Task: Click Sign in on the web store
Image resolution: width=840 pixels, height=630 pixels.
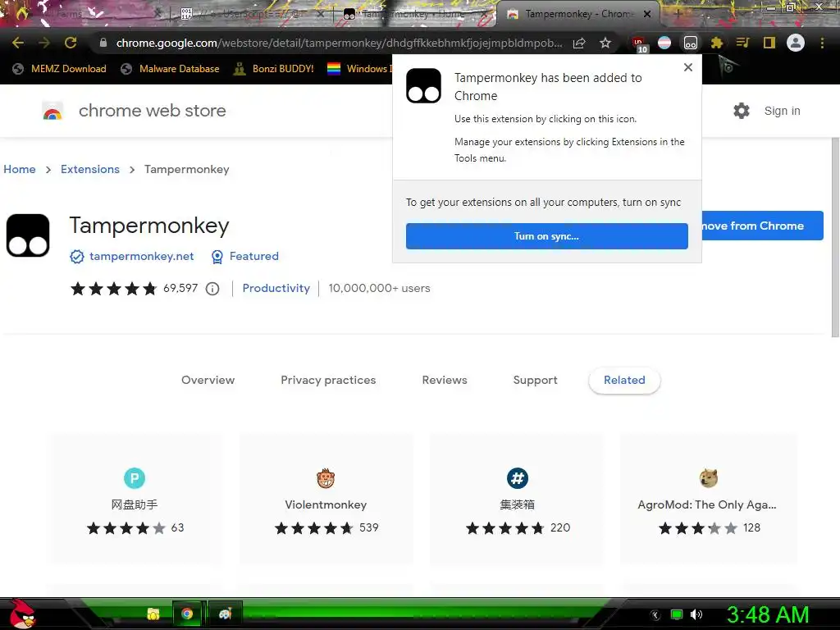Action: coord(782,111)
